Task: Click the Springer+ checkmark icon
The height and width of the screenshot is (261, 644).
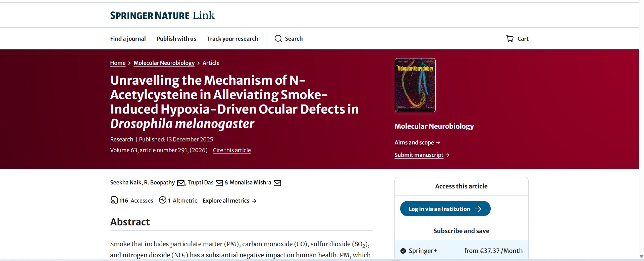Action: click(403, 251)
